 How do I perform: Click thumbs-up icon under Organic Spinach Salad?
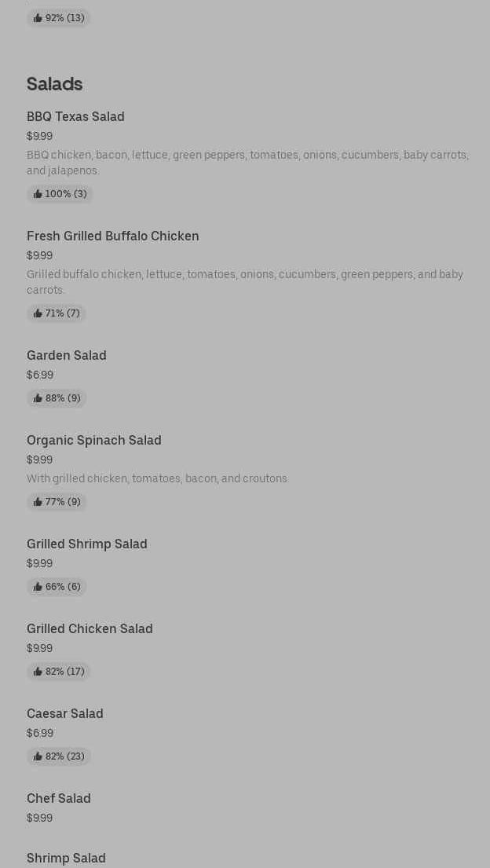click(x=38, y=502)
